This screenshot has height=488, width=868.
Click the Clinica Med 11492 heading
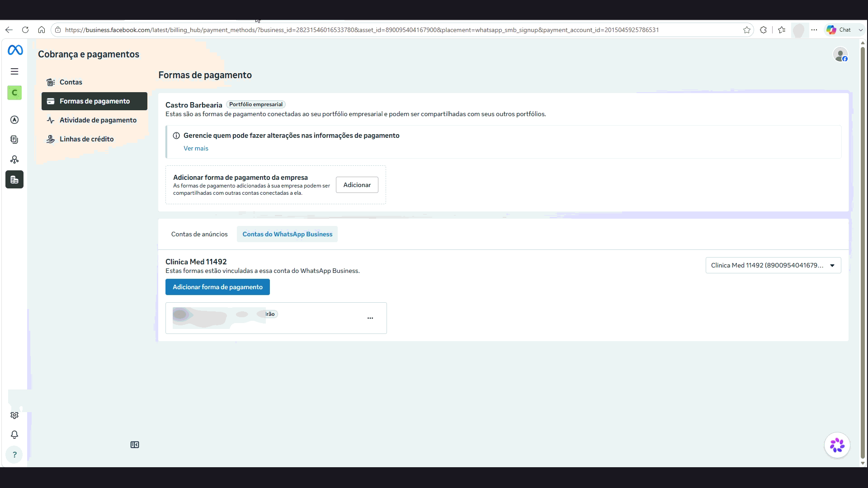(196, 262)
